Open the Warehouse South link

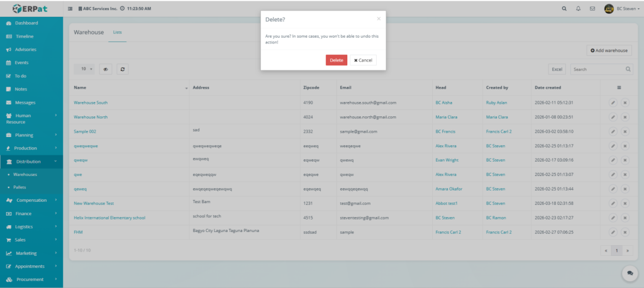(91, 102)
